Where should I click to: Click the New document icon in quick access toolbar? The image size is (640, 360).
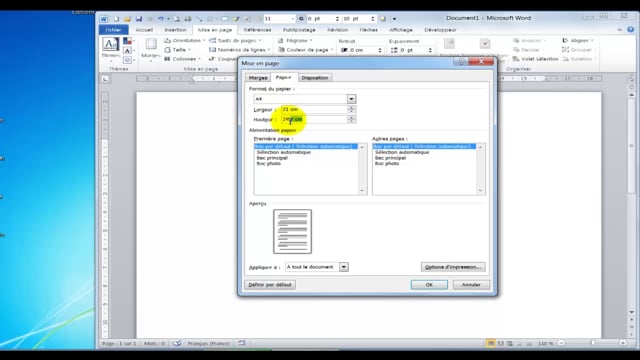(116, 19)
